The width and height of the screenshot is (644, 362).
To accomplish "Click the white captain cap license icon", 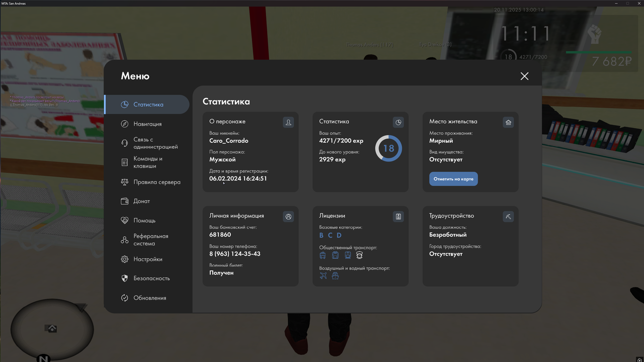I will tap(359, 255).
